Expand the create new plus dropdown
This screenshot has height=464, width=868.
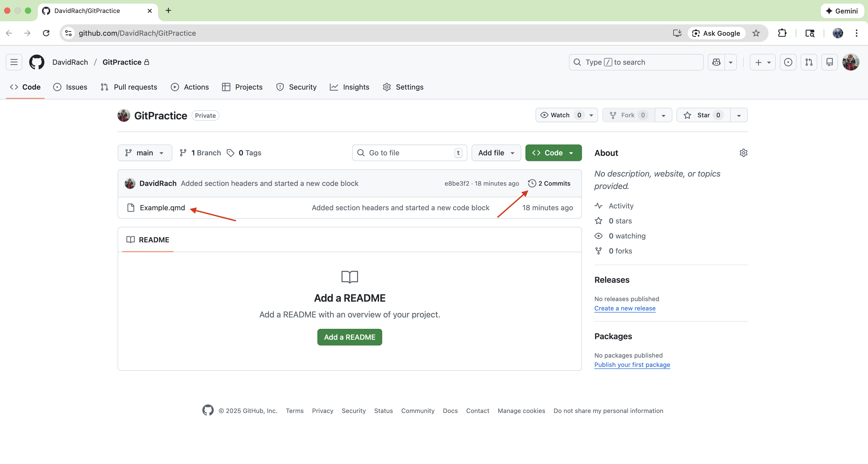point(763,62)
